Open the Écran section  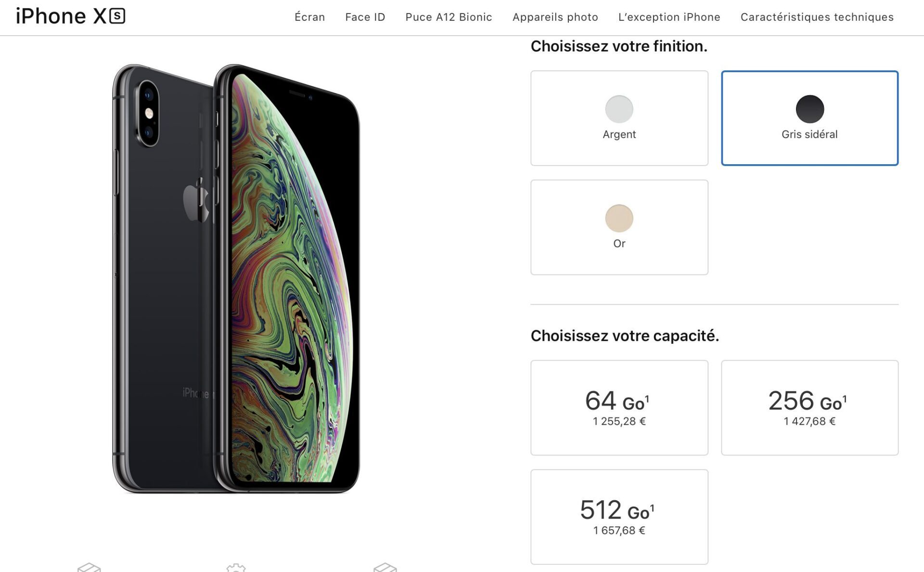(x=309, y=17)
